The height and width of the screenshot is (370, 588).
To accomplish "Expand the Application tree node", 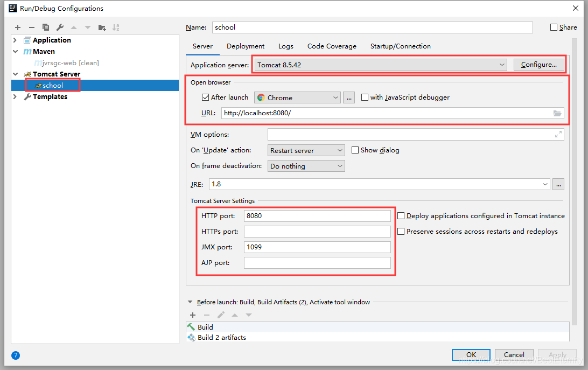I will click(x=15, y=40).
